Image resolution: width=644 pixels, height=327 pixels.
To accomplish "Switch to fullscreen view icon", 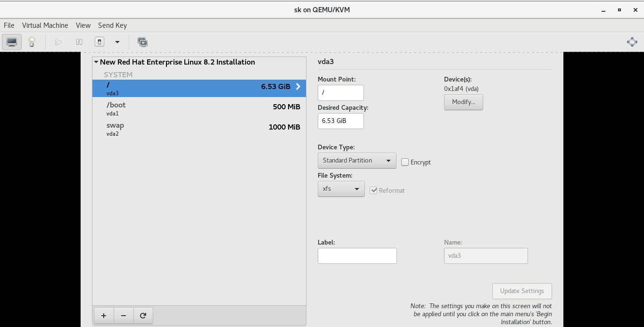I will tap(632, 42).
